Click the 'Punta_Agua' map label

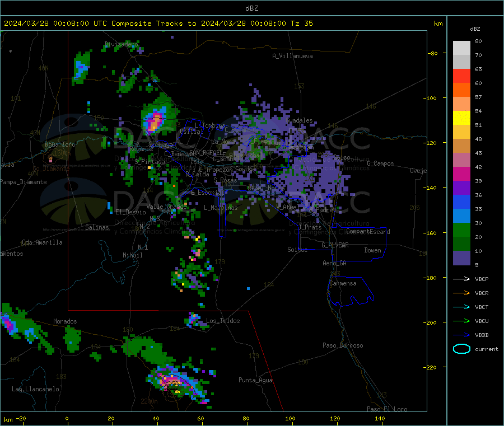(255, 380)
